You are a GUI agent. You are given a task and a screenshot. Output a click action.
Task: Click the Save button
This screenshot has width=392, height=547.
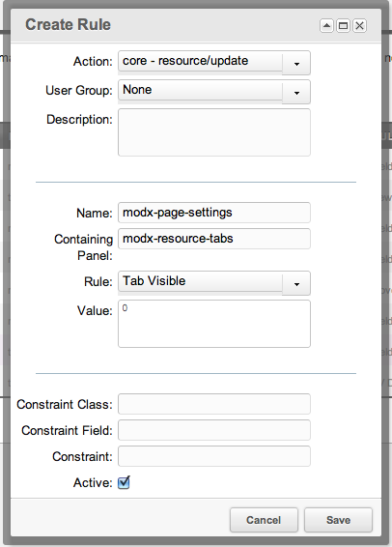[x=338, y=520]
